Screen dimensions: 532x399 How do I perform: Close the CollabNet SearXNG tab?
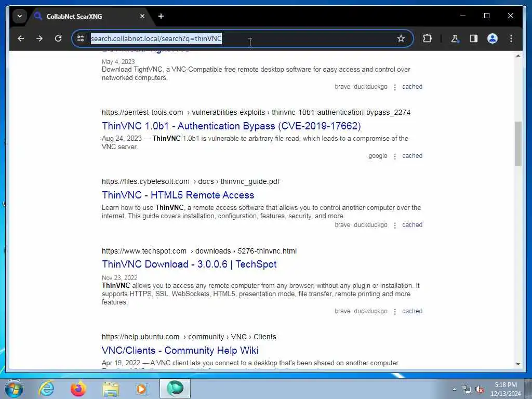142,16
